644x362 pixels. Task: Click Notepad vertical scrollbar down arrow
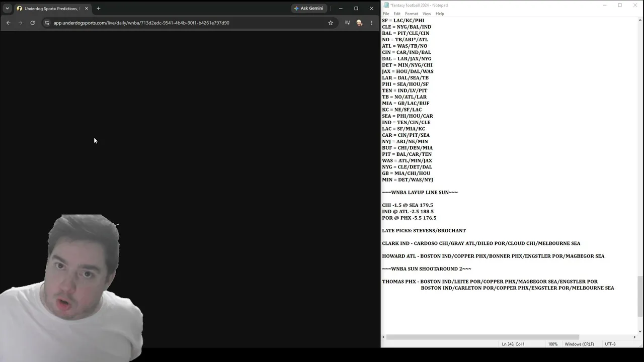[640, 331]
